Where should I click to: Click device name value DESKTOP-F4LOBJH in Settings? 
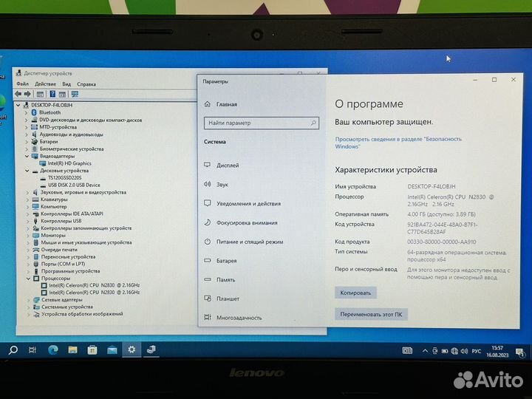(432, 187)
